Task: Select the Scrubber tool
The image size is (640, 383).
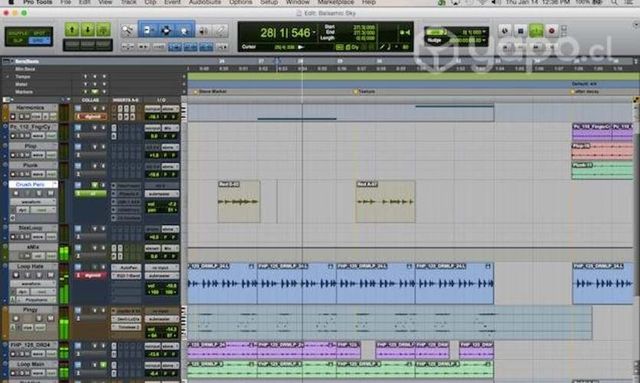Action: 203,31
